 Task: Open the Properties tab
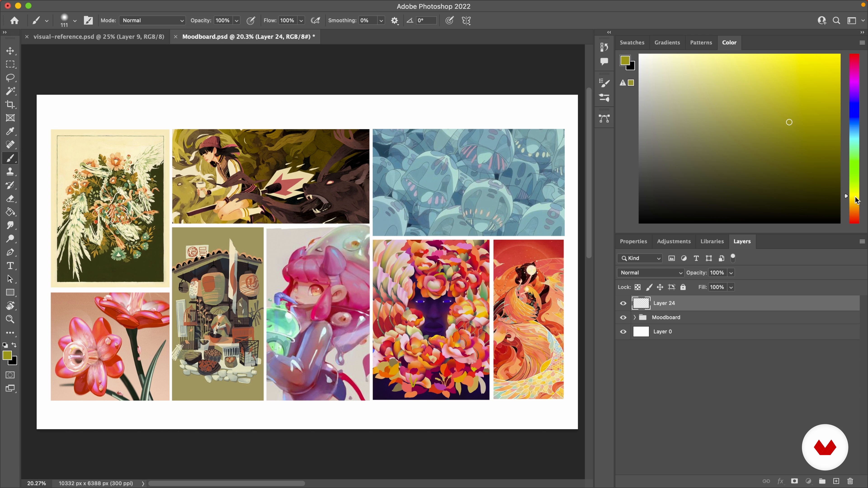633,242
